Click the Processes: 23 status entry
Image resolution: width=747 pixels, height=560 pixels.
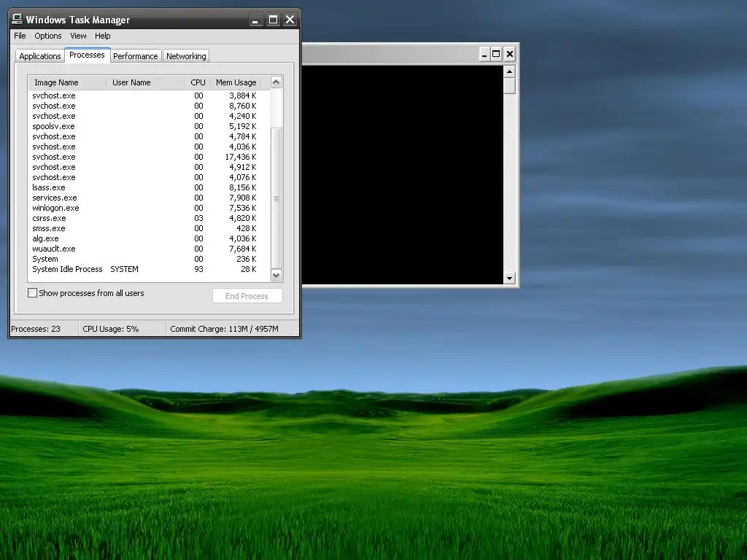[x=36, y=329]
